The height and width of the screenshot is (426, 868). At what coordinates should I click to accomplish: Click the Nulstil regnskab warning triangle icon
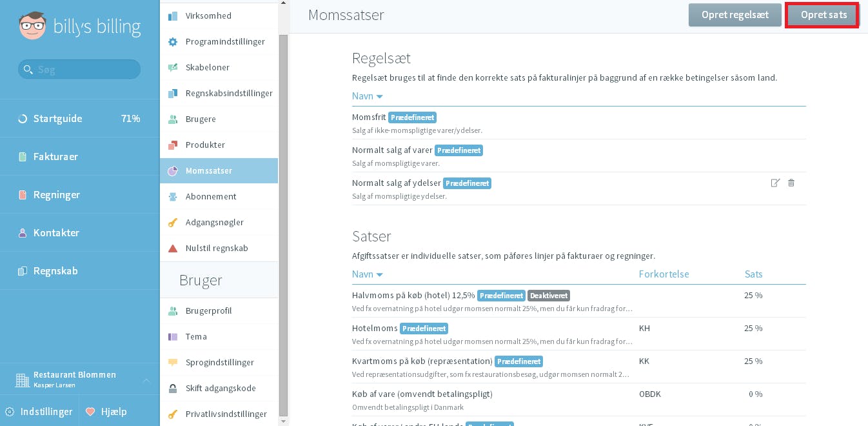(x=173, y=249)
